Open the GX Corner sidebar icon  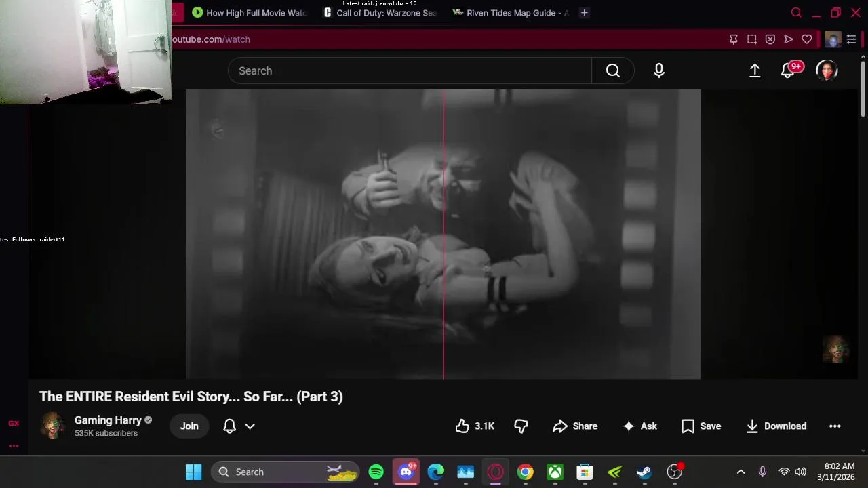14,423
